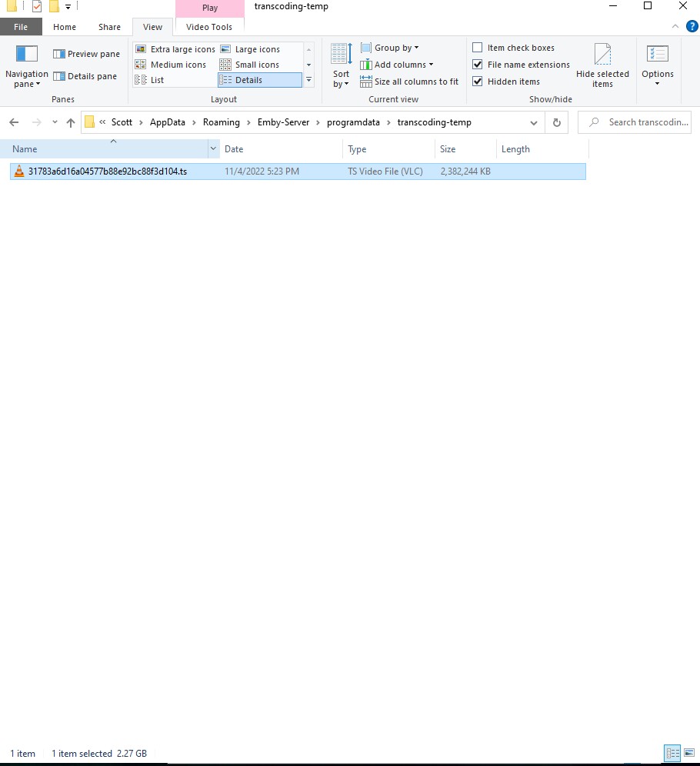Sort by the Date column header
This screenshot has width=700, height=766.
281,148
